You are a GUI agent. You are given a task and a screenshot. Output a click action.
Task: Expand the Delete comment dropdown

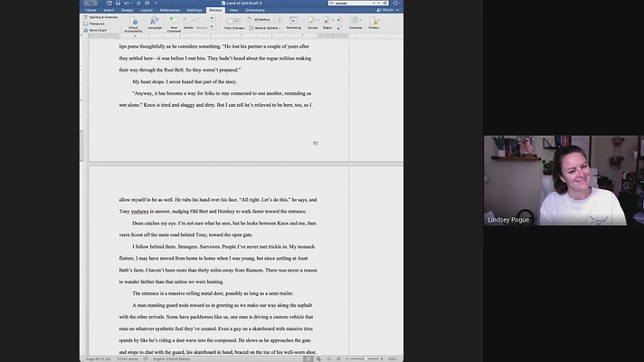click(194, 20)
